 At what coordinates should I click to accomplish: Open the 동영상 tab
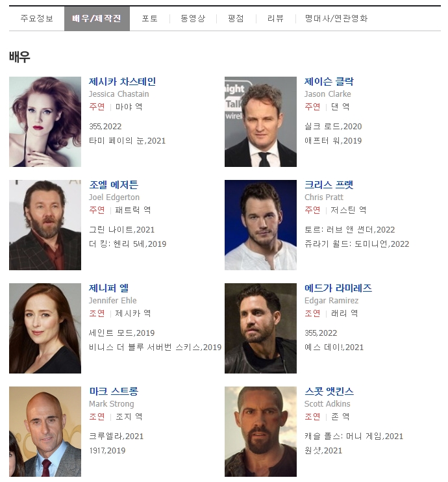point(193,18)
